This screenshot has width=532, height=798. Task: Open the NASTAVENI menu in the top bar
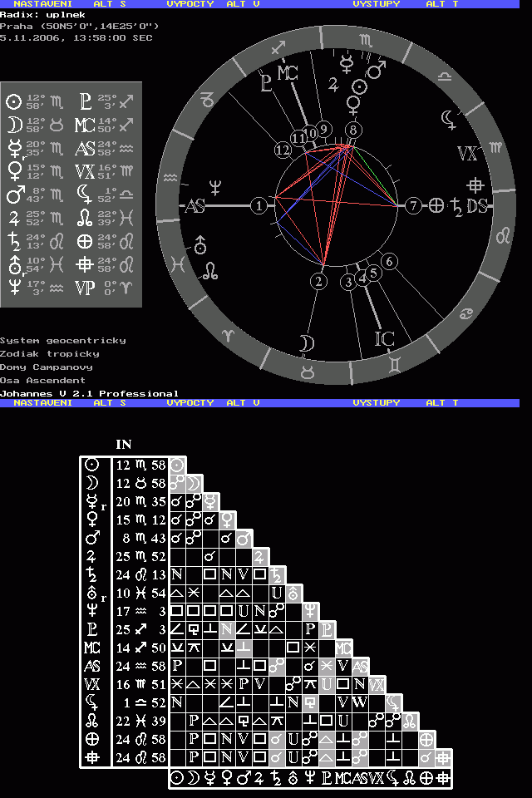[42, 4]
